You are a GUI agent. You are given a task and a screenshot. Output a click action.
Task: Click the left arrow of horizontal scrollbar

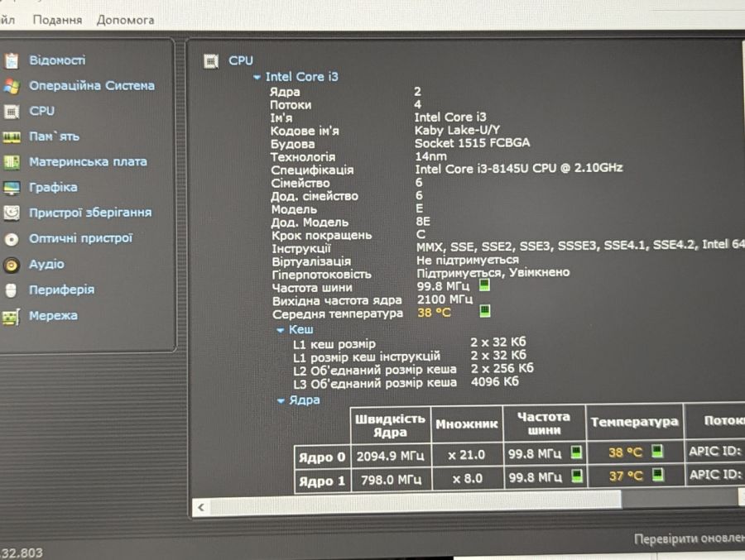click(x=201, y=507)
